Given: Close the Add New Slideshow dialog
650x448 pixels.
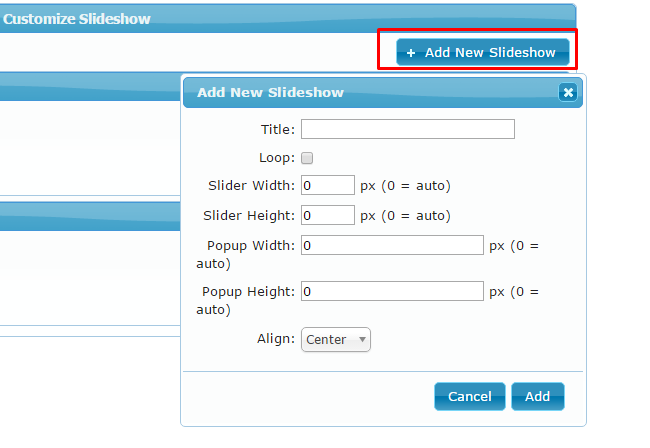Looking at the screenshot, I should click(x=568, y=93).
